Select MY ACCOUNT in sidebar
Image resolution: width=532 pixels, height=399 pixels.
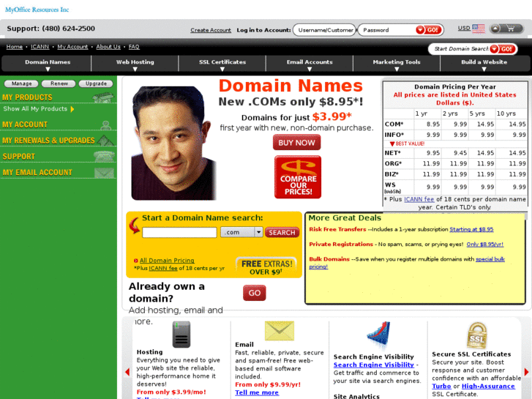pos(25,124)
